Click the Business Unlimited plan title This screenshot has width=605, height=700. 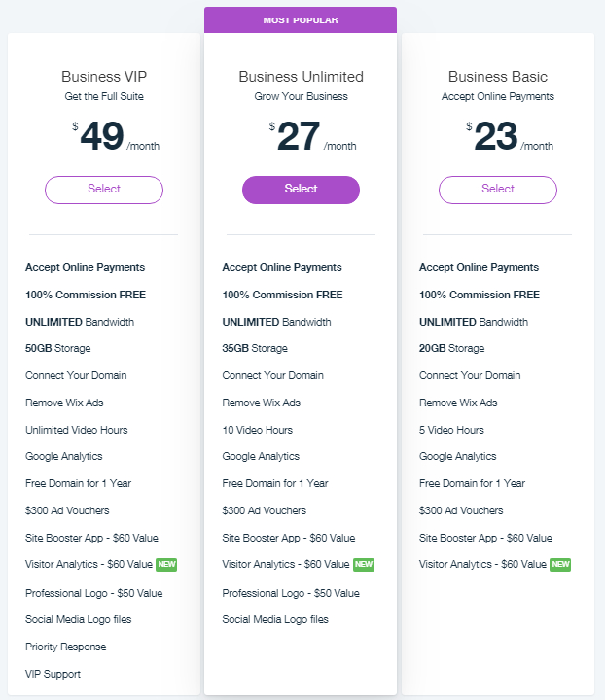point(301,77)
